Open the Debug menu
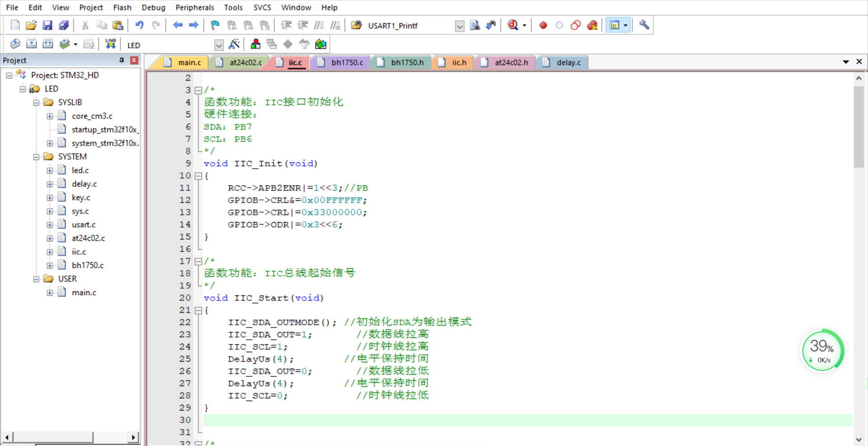 [x=153, y=7]
